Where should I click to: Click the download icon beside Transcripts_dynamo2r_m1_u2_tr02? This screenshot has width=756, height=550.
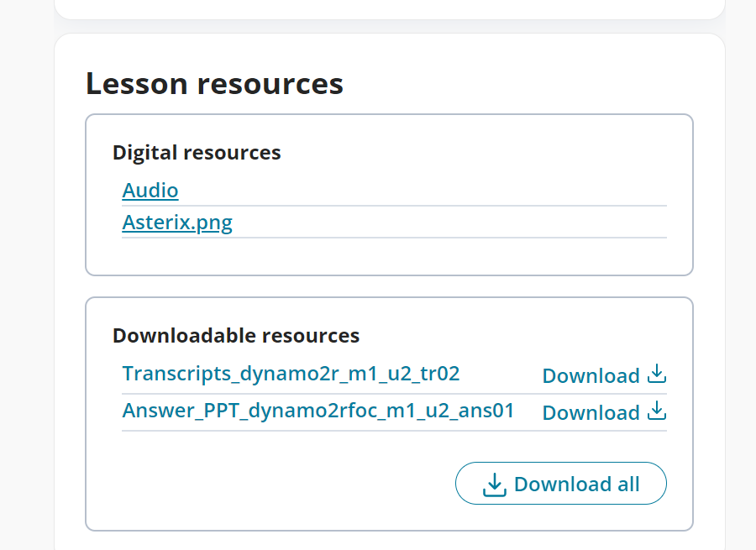pos(657,375)
